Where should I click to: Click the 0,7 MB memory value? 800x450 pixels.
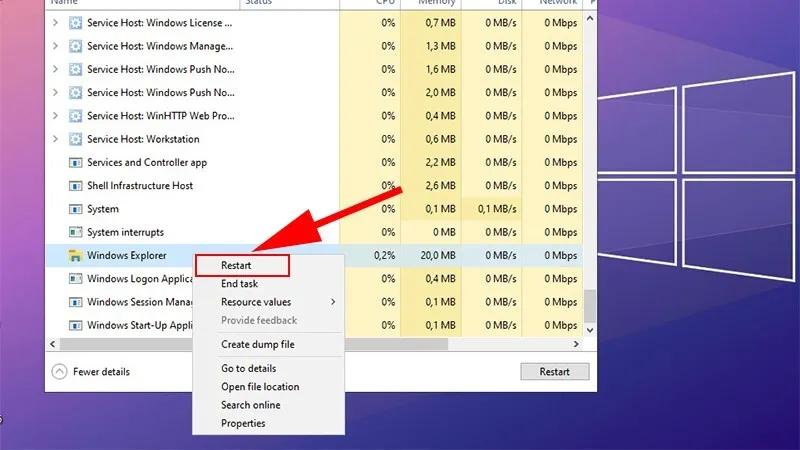click(x=440, y=23)
